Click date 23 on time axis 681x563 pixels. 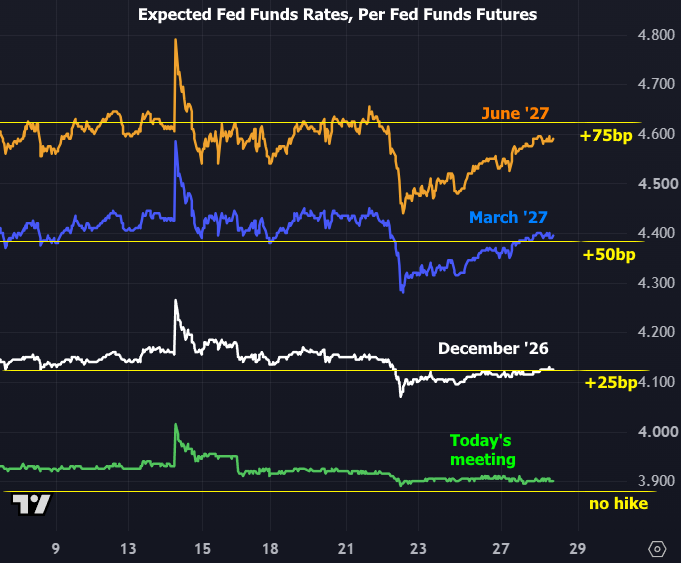418,549
